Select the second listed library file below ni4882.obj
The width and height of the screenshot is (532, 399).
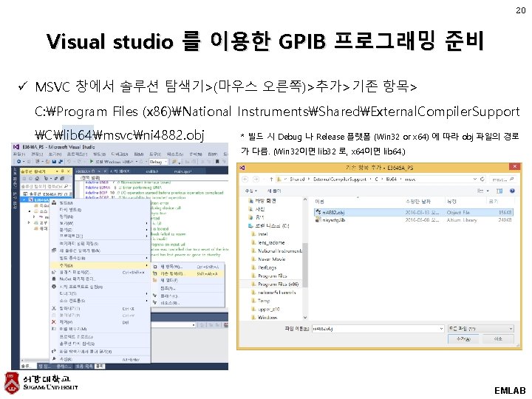tap(414, 220)
